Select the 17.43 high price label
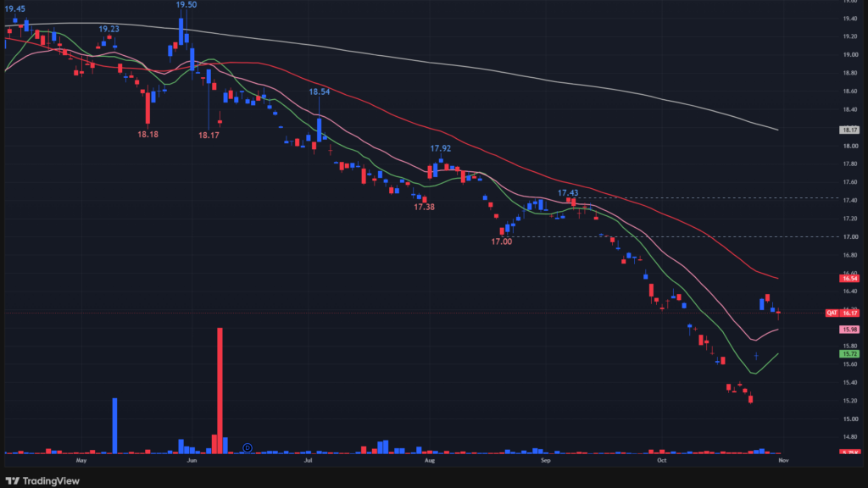 (568, 193)
